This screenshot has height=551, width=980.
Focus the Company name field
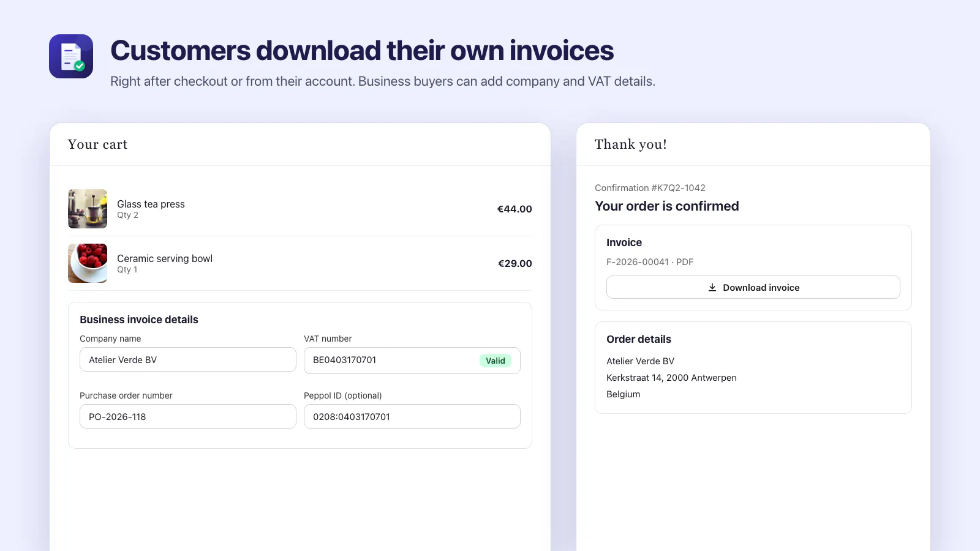click(188, 360)
